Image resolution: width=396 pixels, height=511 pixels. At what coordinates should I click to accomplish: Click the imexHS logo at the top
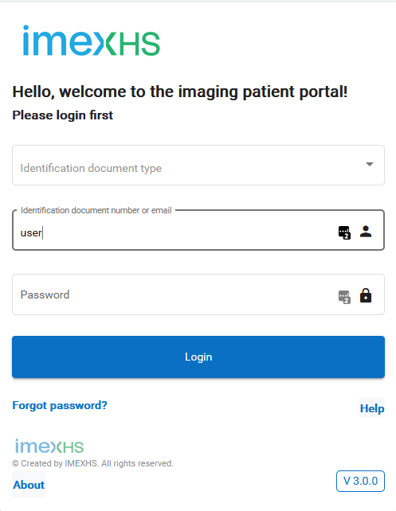91,41
